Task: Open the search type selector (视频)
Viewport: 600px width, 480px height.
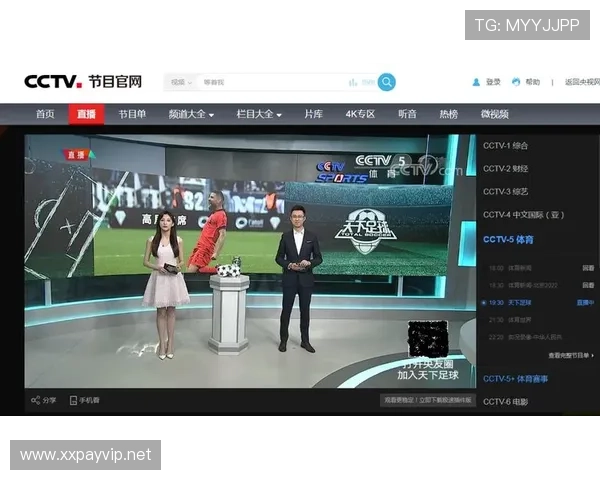Action: click(x=181, y=82)
